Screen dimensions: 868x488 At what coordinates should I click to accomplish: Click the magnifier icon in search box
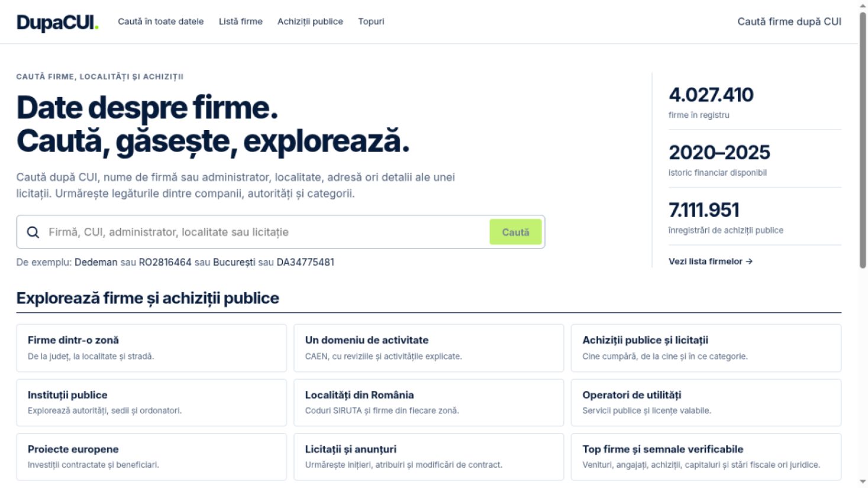pos(33,232)
